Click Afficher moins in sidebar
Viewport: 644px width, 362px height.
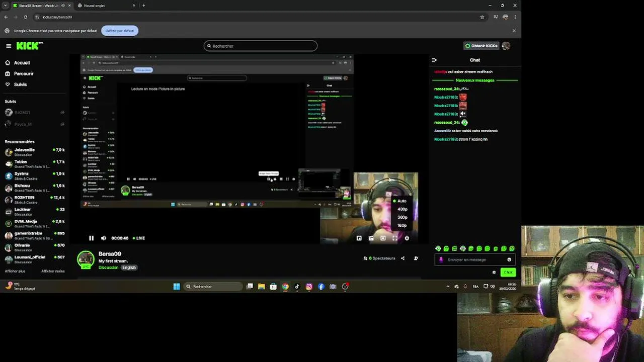[53, 271]
